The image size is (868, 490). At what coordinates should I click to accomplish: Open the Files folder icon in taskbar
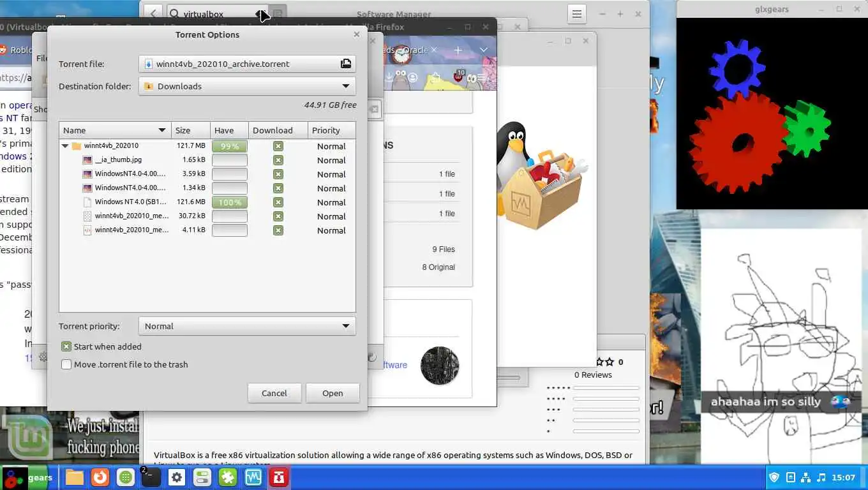tap(74, 477)
